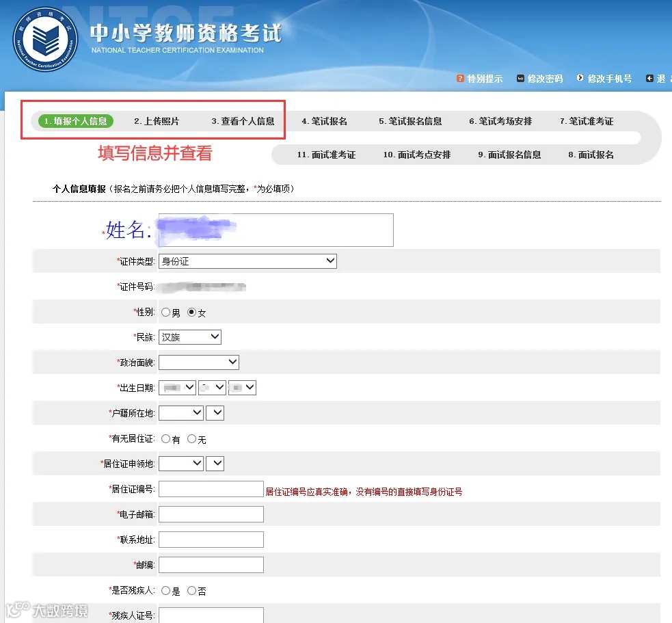
Task: Click the NTCE circular book logo
Action: (x=44, y=40)
